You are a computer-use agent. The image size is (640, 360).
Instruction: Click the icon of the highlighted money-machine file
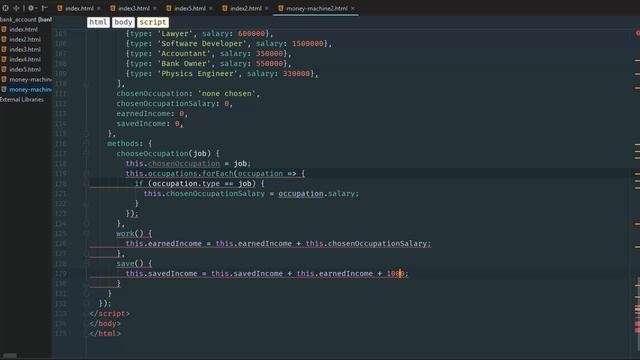(x=4, y=89)
